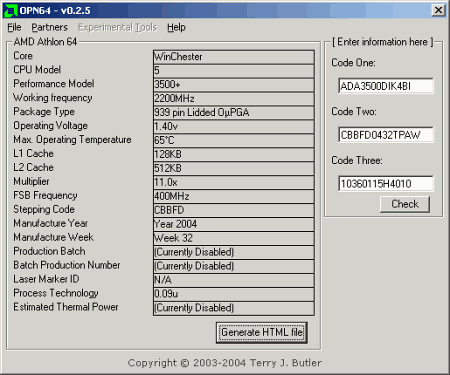Click the Production Batch label
Screen dimensions: 450x375
pyautogui.click(x=49, y=252)
